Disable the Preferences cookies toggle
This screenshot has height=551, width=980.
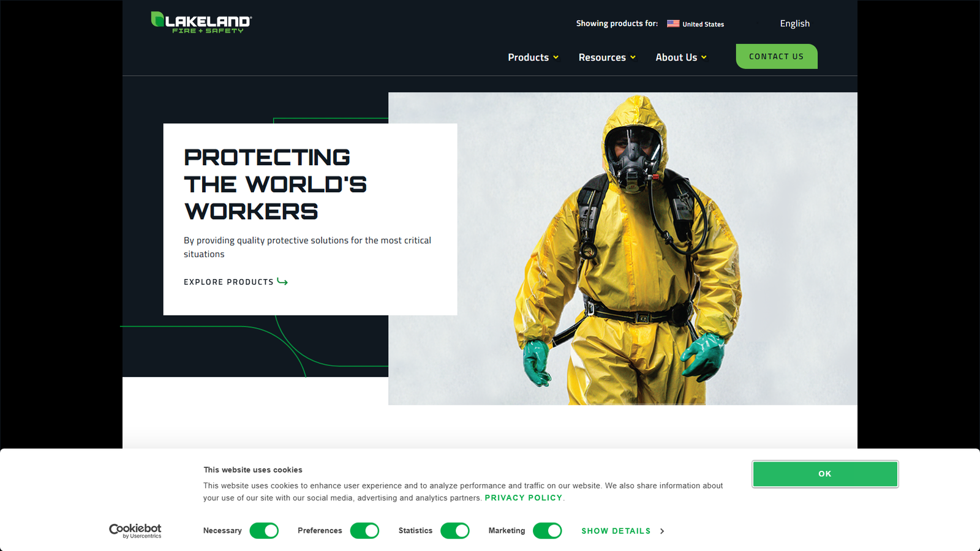click(364, 531)
